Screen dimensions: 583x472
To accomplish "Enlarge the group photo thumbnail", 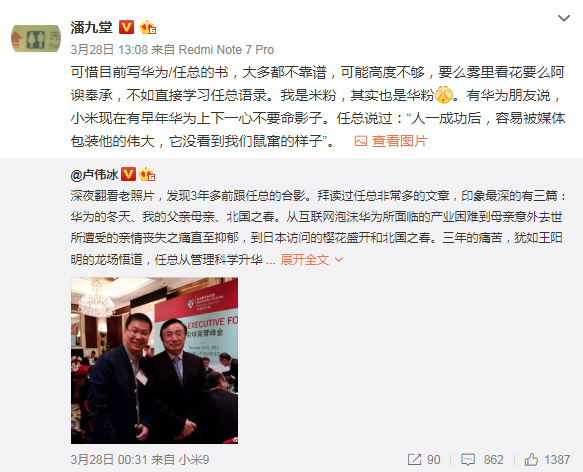I will coord(154,360).
